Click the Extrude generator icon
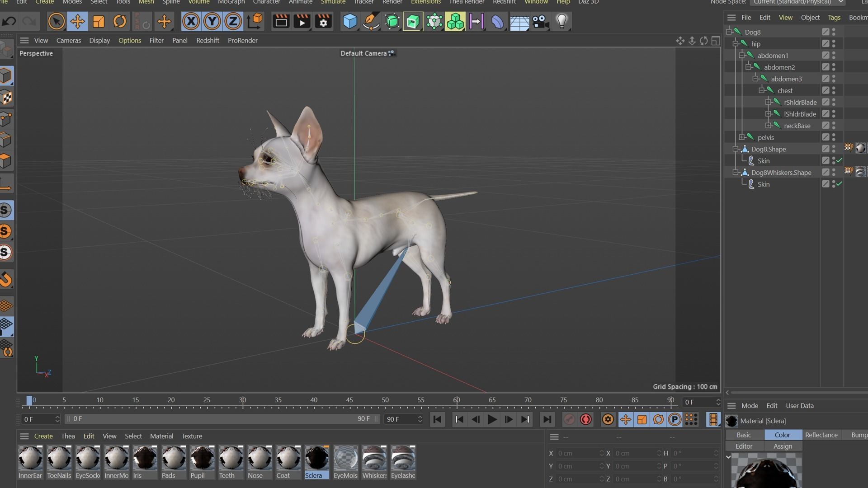The image size is (868, 488). point(413,21)
